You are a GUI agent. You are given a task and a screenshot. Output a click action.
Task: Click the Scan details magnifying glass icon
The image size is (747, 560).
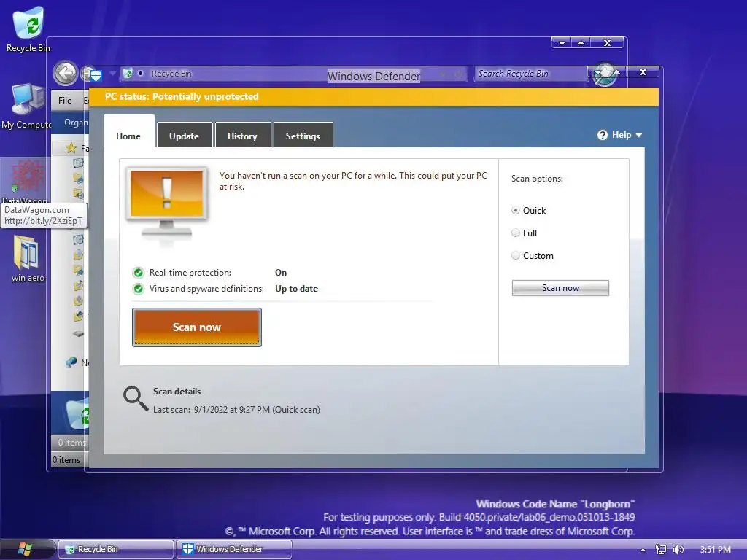pos(136,398)
